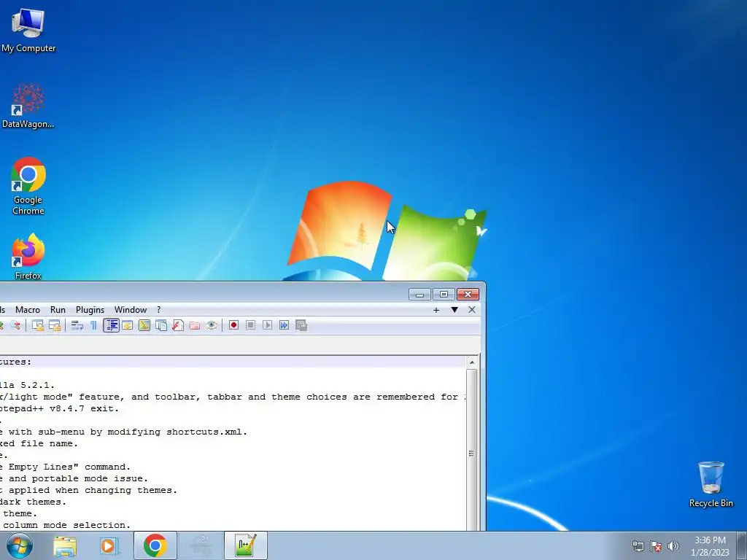Open Windows Media Player from taskbar

pos(108,545)
